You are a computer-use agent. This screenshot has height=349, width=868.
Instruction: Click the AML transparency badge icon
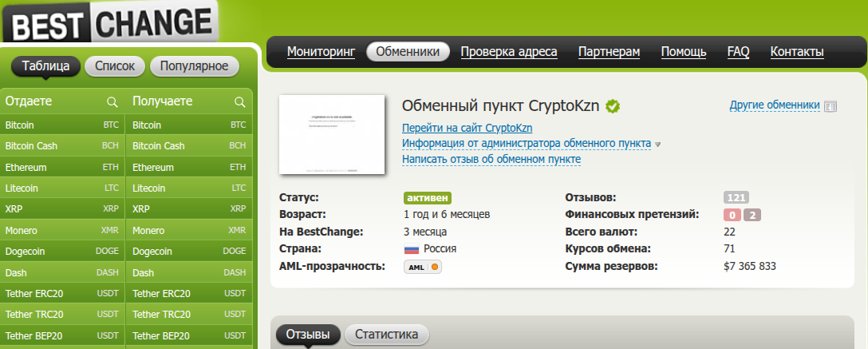pos(423,267)
